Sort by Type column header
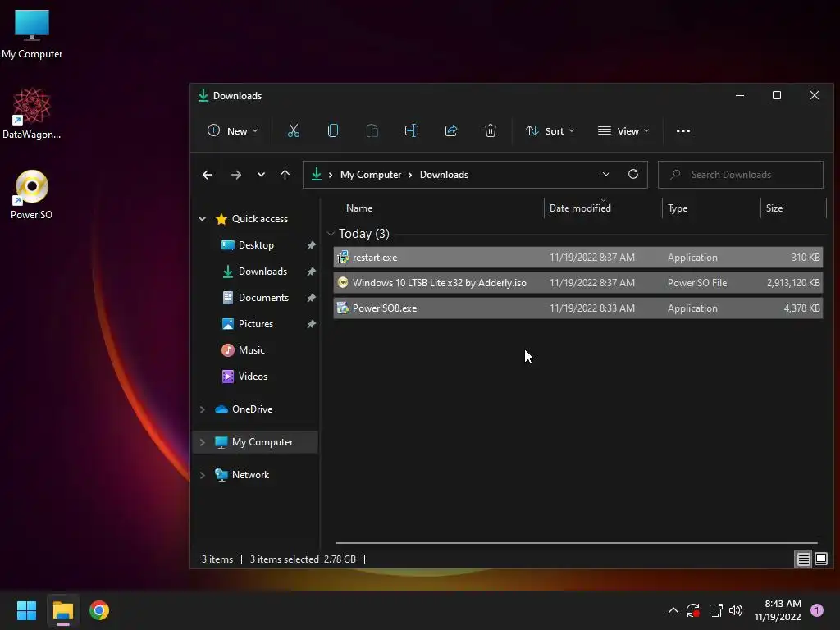 click(x=677, y=208)
